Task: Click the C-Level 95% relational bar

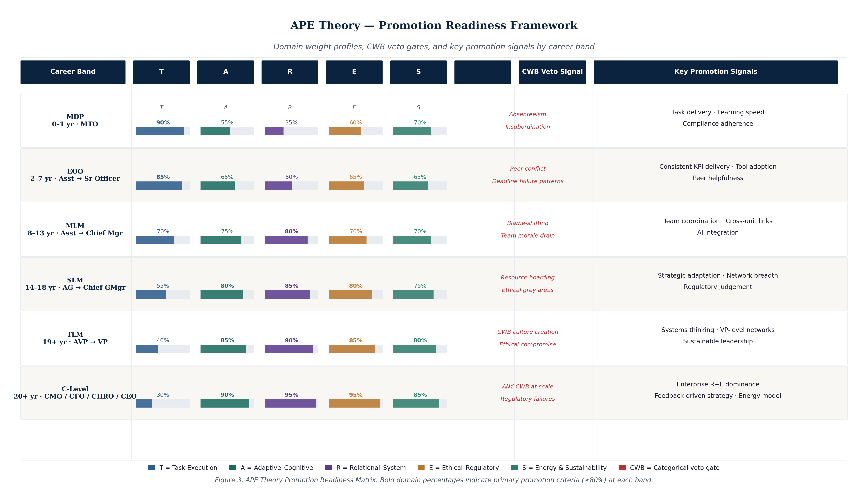Action: [x=290, y=403]
